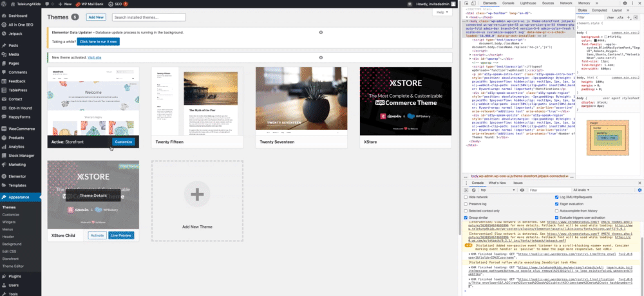Activate the XStore Child theme

pyautogui.click(x=97, y=236)
